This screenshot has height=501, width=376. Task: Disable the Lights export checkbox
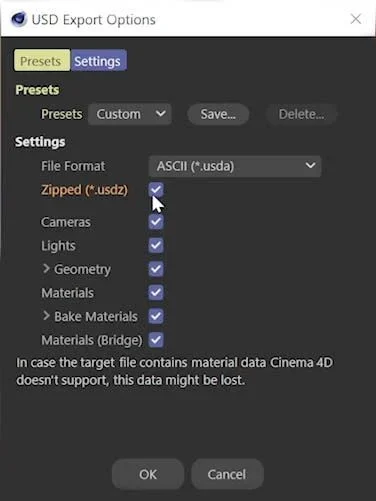(156, 246)
